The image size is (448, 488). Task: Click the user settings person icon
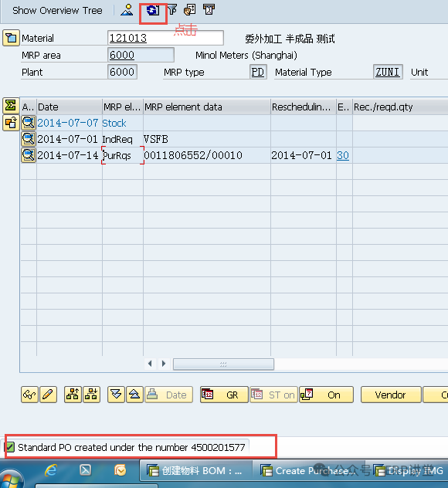[127, 10]
